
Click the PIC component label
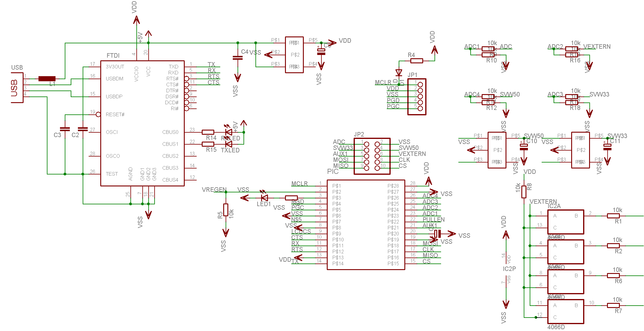coord(333,171)
